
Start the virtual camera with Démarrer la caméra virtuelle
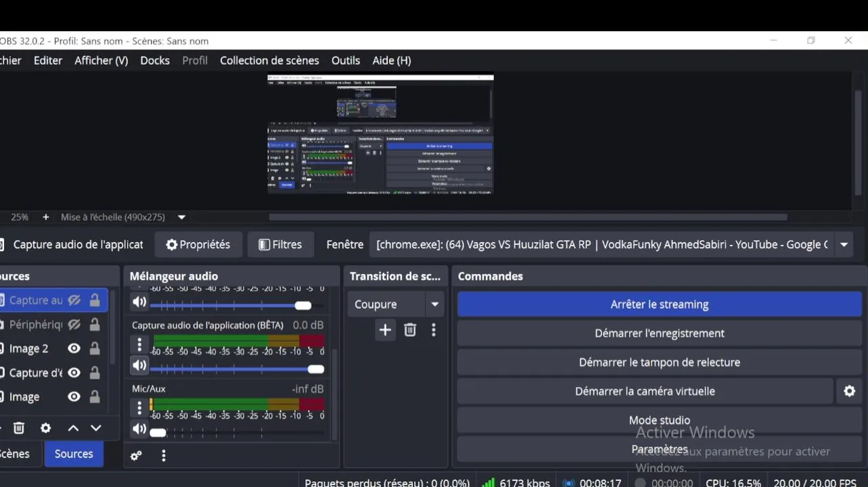point(645,391)
